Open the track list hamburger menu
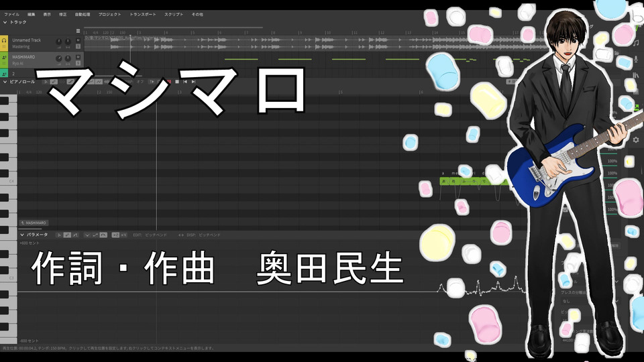The height and width of the screenshot is (362, 644). (x=78, y=31)
